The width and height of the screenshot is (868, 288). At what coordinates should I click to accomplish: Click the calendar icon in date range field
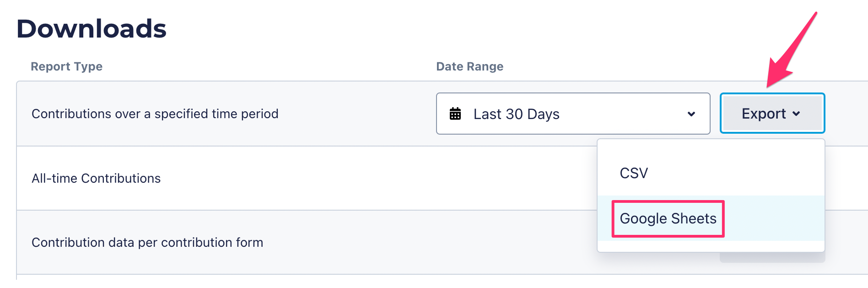(455, 114)
